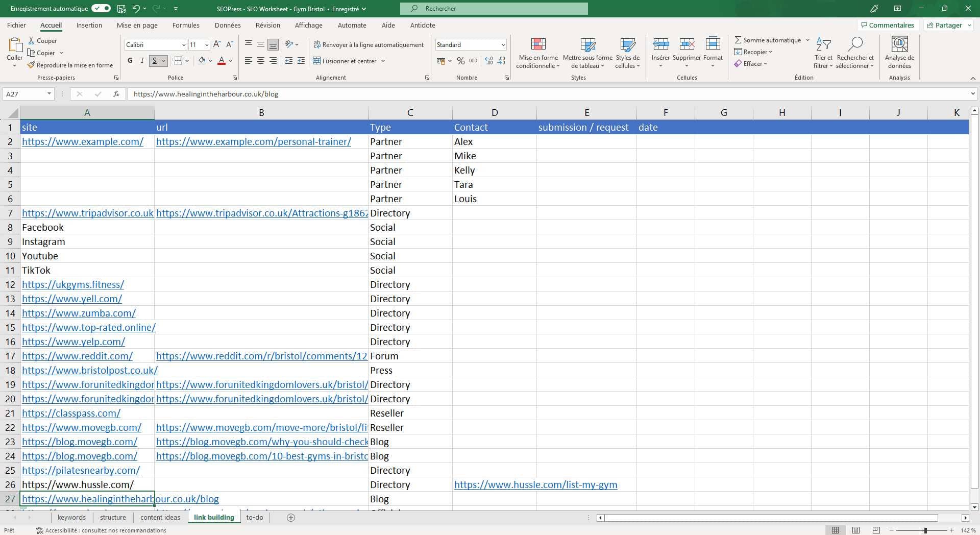The width and height of the screenshot is (980, 535).
Task: Switch to the keywords sheet tab
Action: (x=71, y=518)
